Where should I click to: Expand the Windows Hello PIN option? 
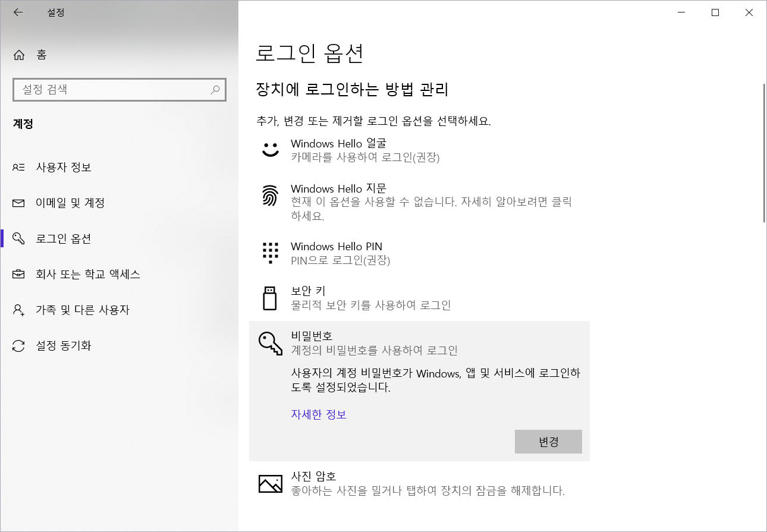coord(419,253)
